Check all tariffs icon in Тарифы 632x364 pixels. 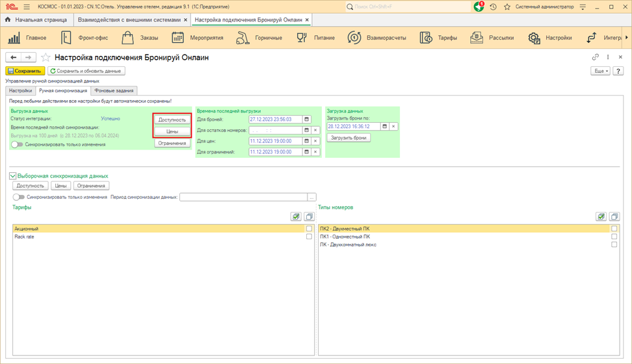[x=296, y=217]
